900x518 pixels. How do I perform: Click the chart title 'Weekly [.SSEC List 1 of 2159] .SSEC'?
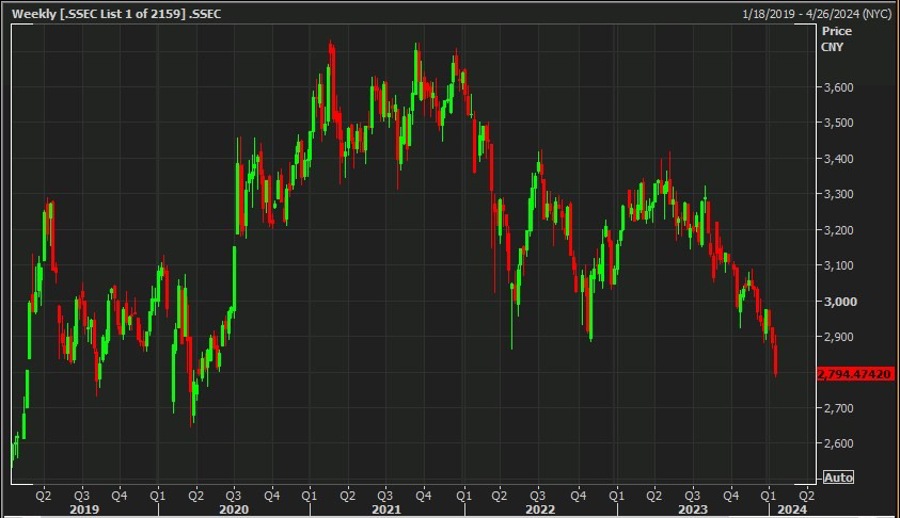(116, 14)
